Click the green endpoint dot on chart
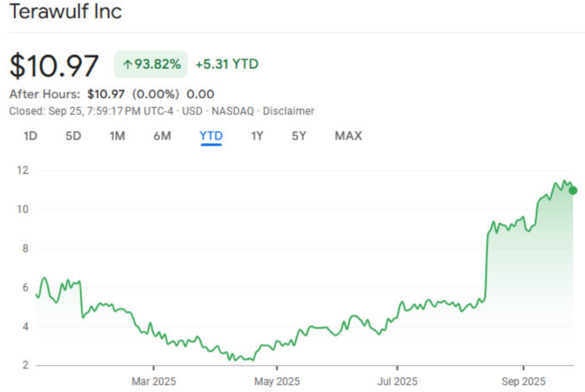Image resolution: width=585 pixels, height=392 pixels. click(x=573, y=191)
